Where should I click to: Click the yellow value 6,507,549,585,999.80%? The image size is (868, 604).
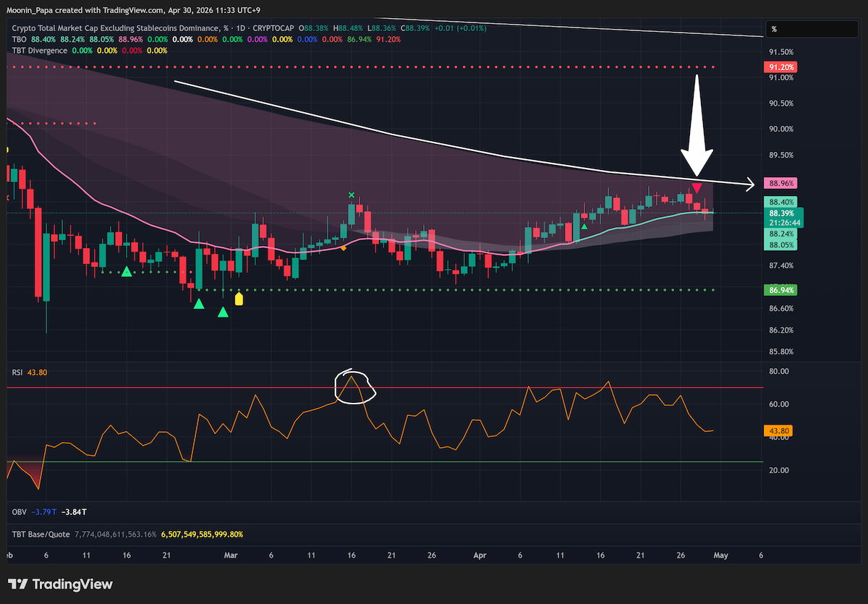(201, 534)
